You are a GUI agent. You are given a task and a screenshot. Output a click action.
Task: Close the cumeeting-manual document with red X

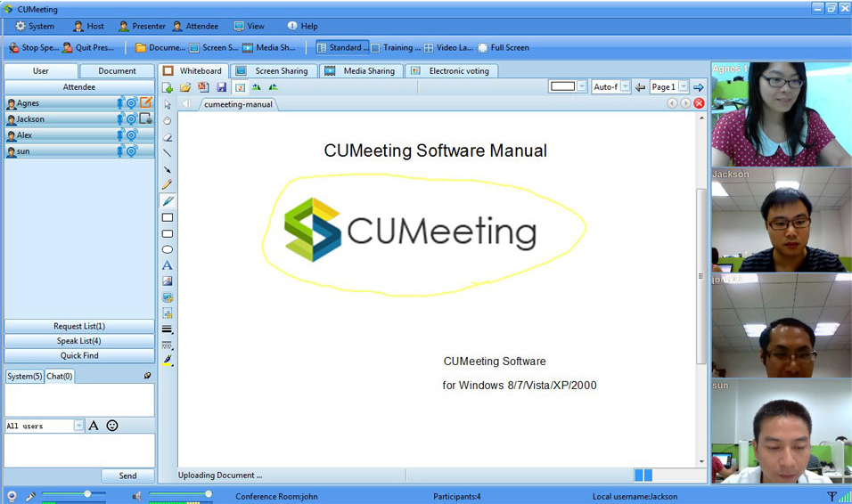pos(699,103)
